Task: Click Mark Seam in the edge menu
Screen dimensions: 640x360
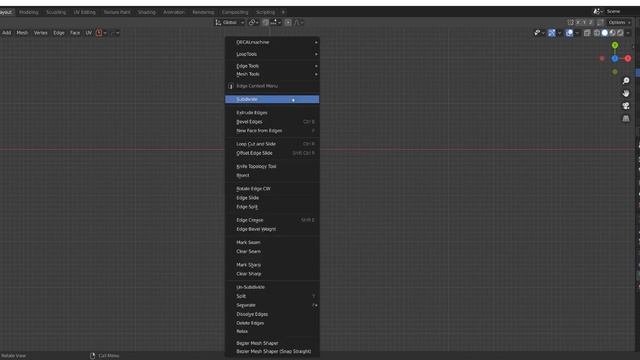Action: point(272,242)
